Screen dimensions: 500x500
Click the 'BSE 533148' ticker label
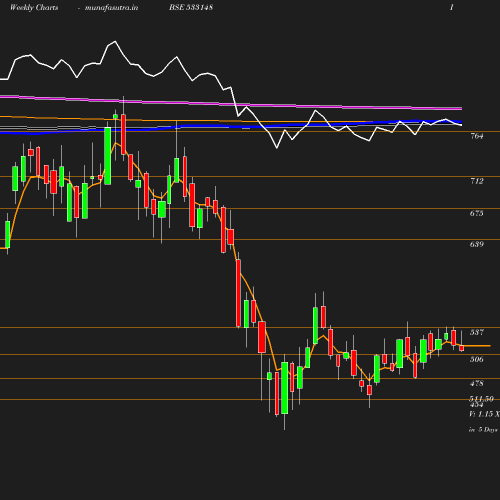coord(191,8)
